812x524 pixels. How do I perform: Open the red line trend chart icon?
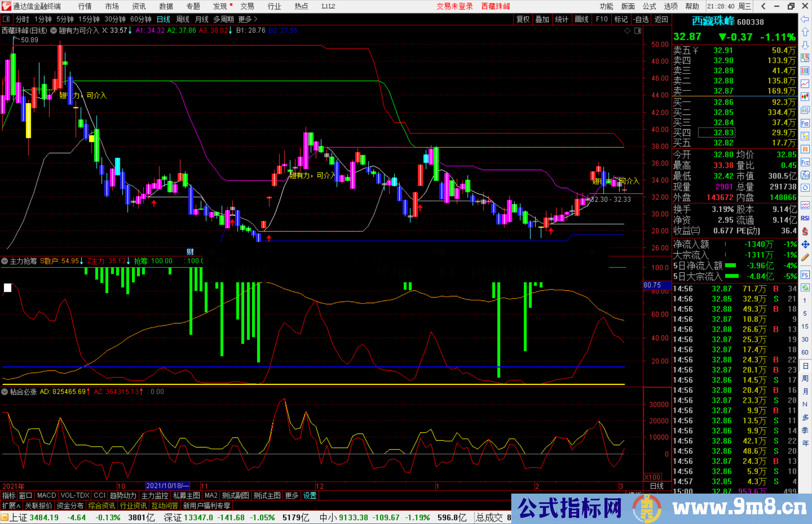805,84
